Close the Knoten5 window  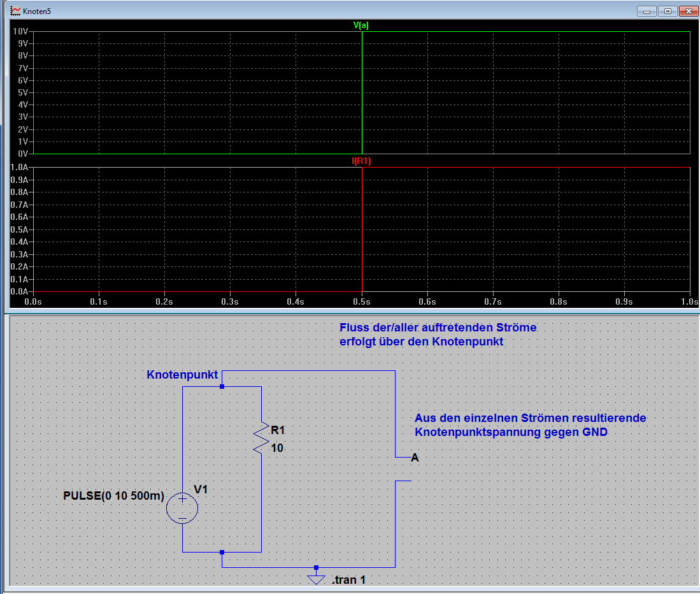[x=689, y=11]
